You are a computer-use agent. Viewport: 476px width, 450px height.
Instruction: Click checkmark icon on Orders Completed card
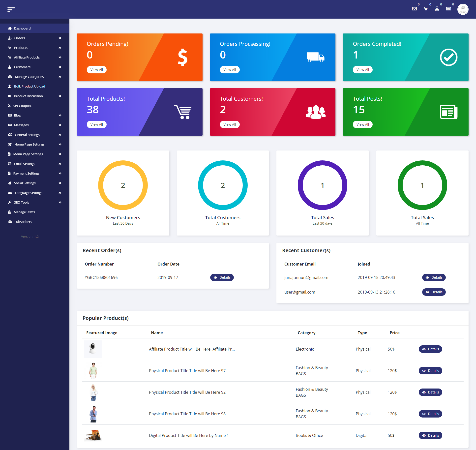(448, 57)
